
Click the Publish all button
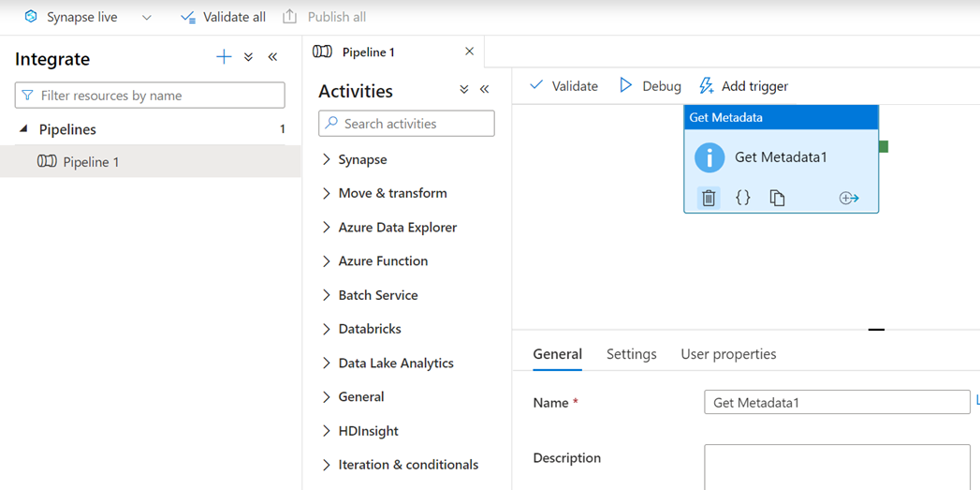point(325,18)
